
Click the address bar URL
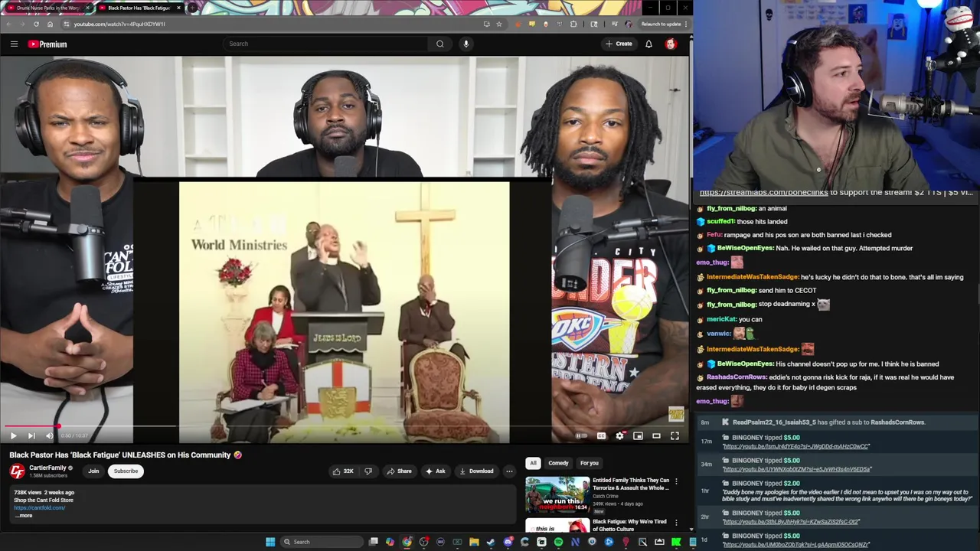pos(119,24)
